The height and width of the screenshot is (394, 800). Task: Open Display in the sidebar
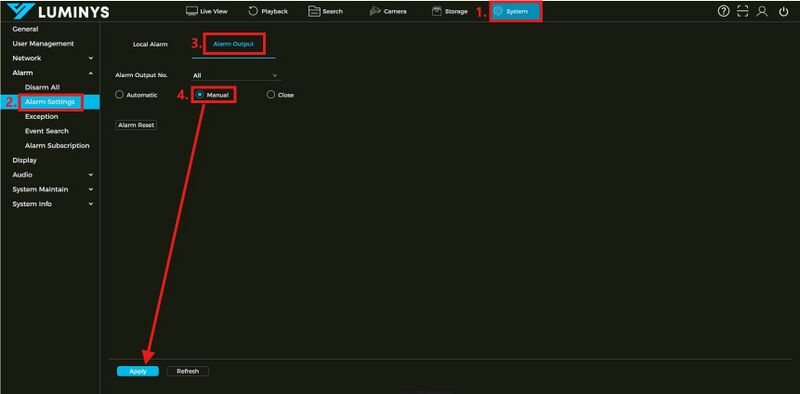click(24, 160)
